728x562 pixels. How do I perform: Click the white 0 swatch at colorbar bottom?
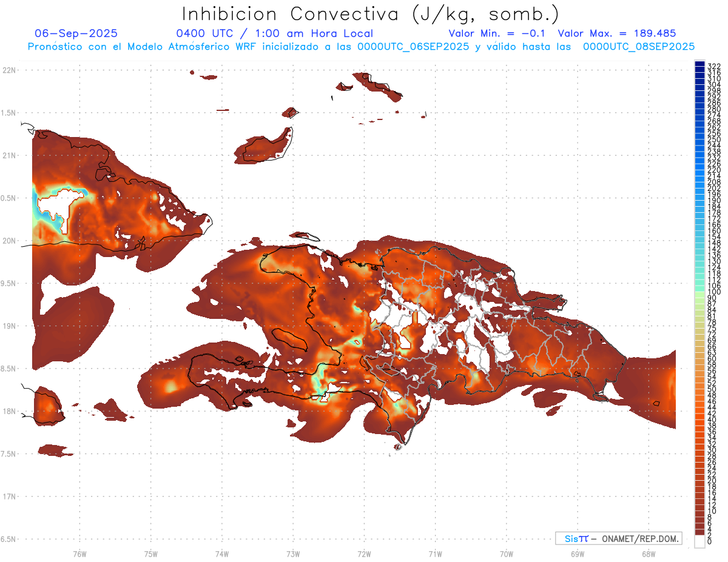[x=699, y=541]
